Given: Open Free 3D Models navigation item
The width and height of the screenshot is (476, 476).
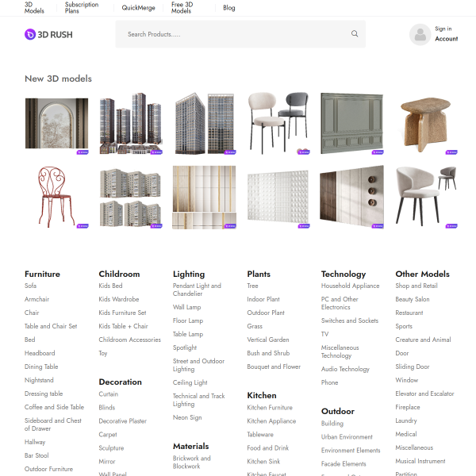Looking at the screenshot, I should click(182, 8).
